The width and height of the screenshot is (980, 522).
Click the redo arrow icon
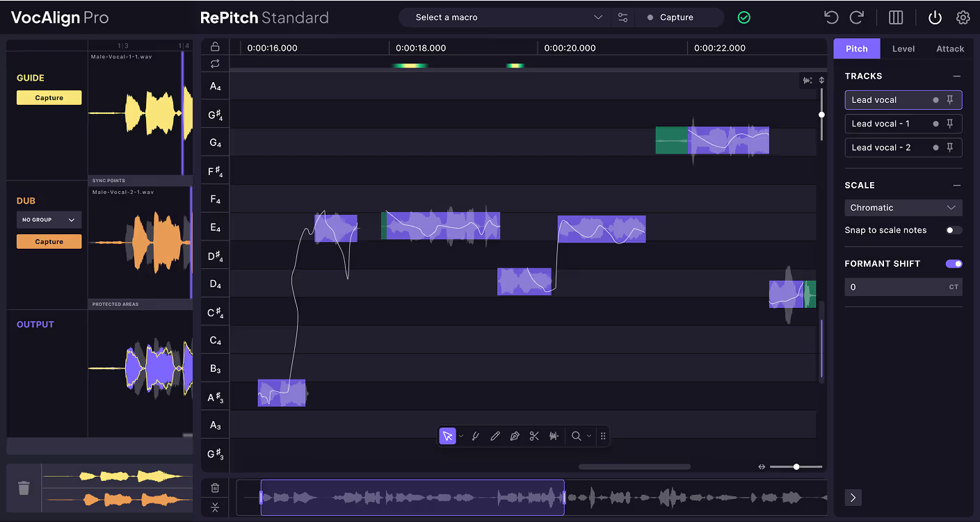(x=857, y=17)
